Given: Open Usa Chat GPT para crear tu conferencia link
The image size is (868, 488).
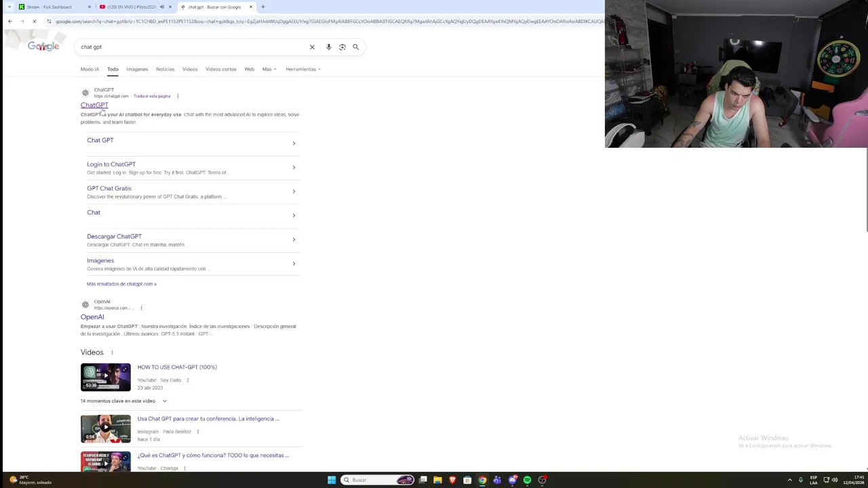Looking at the screenshot, I should pyautogui.click(x=208, y=419).
